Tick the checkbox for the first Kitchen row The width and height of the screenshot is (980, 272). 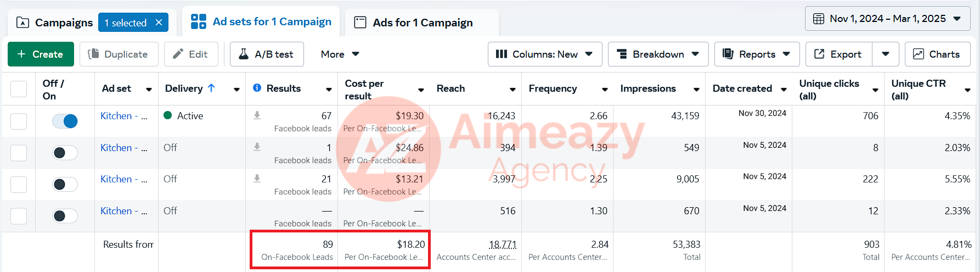pyautogui.click(x=19, y=121)
